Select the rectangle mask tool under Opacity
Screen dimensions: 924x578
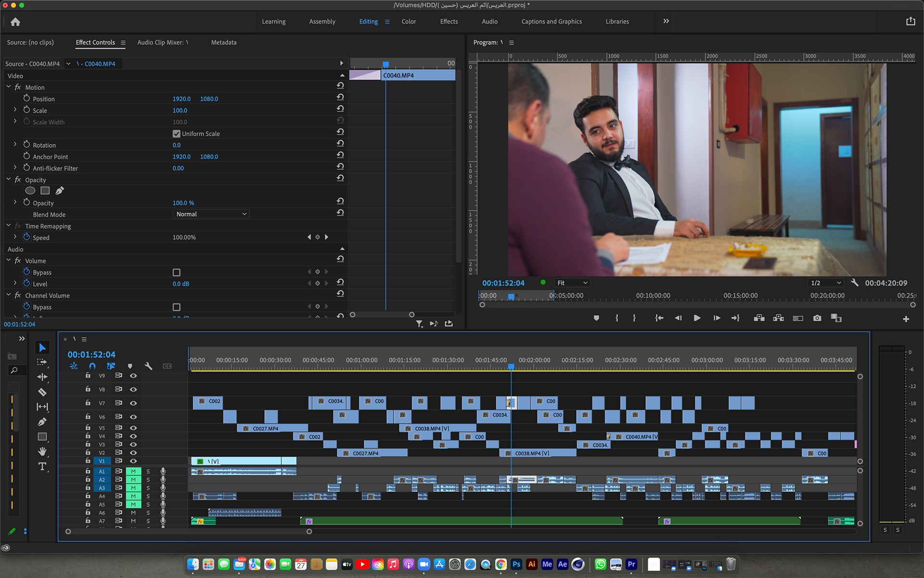click(45, 191)
